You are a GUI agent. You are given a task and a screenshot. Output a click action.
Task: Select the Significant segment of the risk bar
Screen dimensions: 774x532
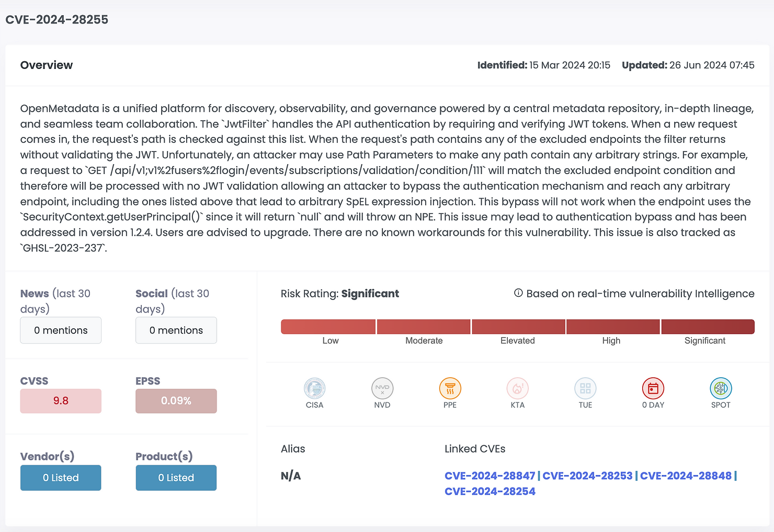(708, 326)
